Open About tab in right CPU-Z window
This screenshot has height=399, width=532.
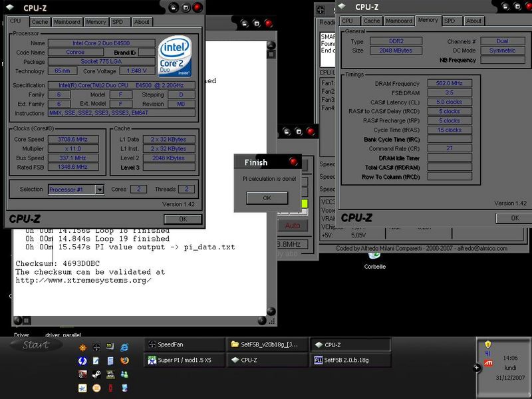pos(473,21)
